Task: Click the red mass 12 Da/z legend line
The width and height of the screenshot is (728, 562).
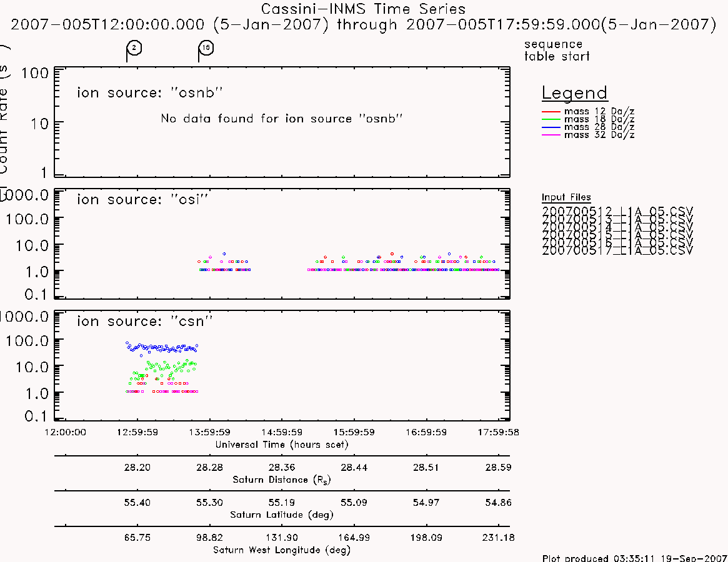Action: tap(551, 112)
